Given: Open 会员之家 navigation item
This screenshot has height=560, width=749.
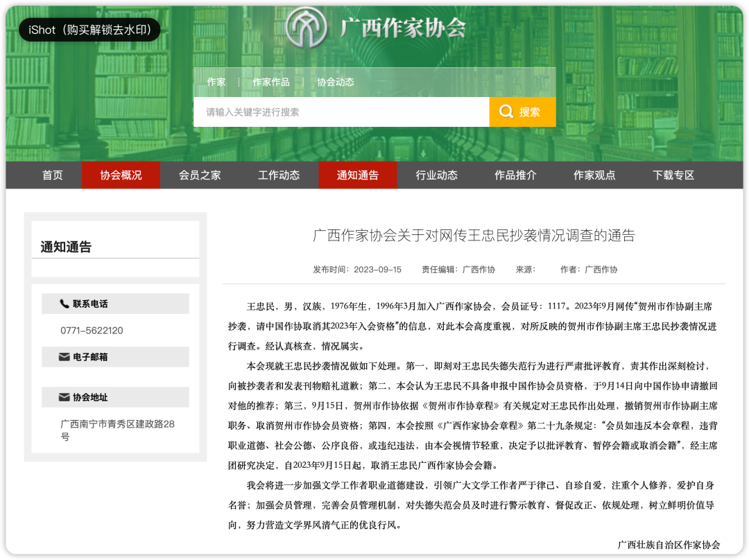Looking at the screenshot, I should pyautogui.click(x=200, y=175).
